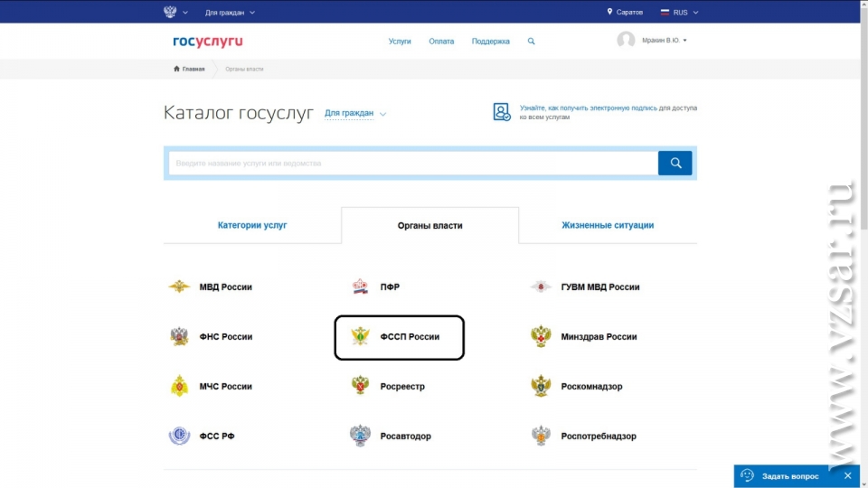
Task: Open the МЧС России link
Action: pyautogui.click(x=226, y=386)
